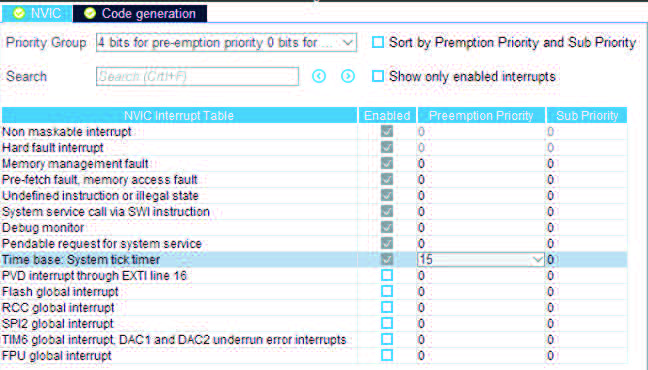Click PVD interrupt preemption priority cell
Screen dimensions: 648x370
481,275
